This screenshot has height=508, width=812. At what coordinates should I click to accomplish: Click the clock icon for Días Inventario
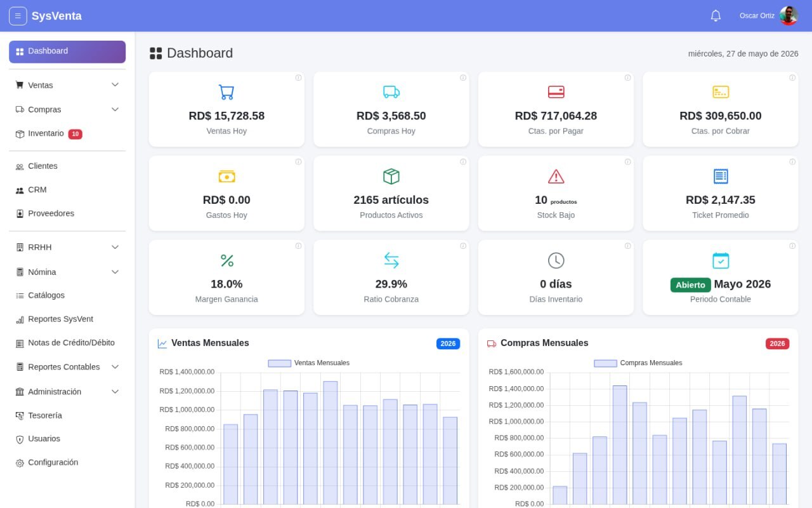pyautogui.click(x=556, y=260)
